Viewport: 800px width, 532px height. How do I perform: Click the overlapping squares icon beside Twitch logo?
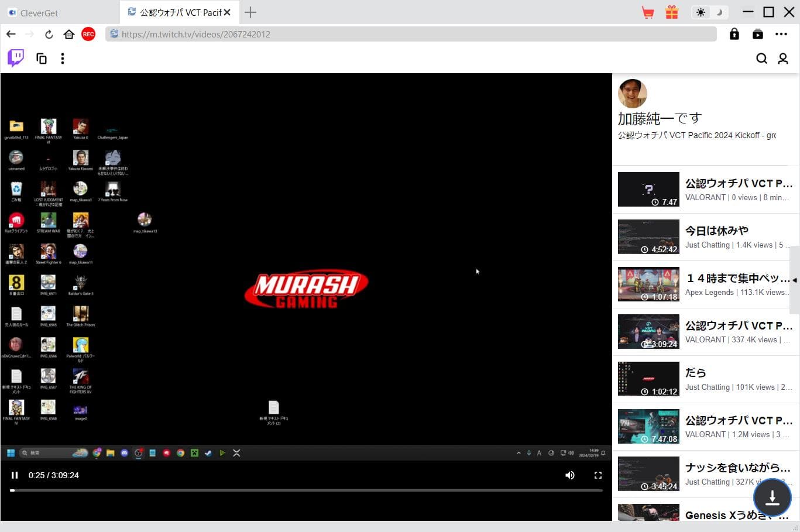[x=42, y=59]
